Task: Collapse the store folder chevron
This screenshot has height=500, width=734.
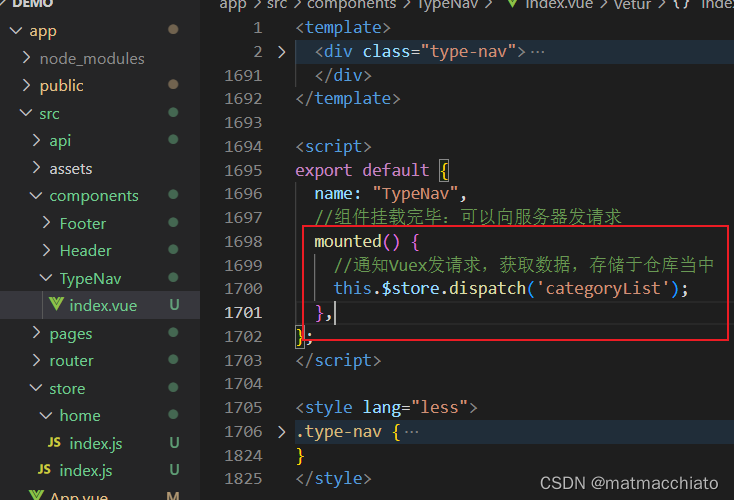Action: click(36, 388)
